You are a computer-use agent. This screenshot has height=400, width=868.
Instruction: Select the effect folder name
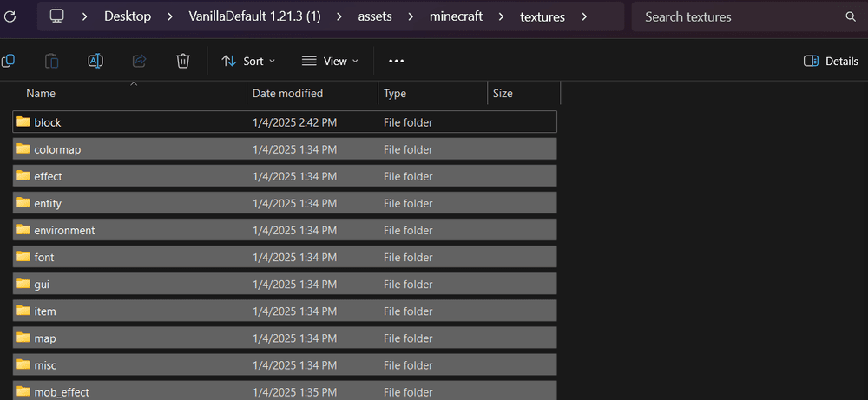(48, 176)
